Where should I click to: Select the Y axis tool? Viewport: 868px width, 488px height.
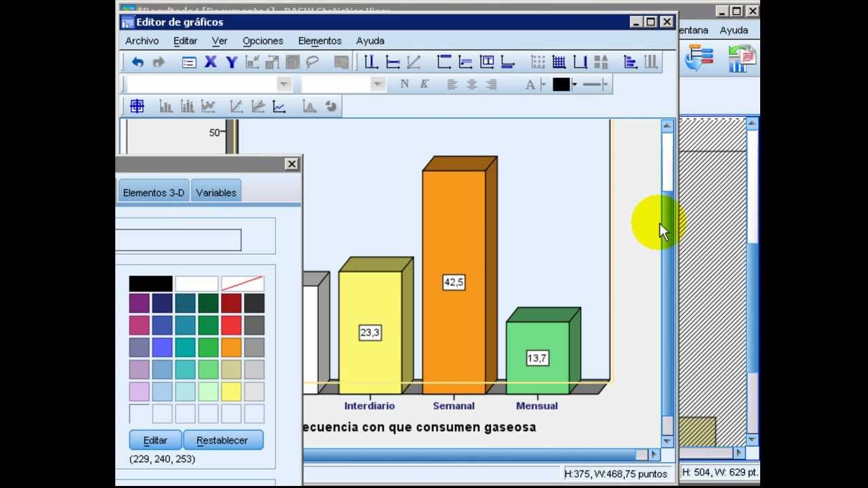click(231, 62)
